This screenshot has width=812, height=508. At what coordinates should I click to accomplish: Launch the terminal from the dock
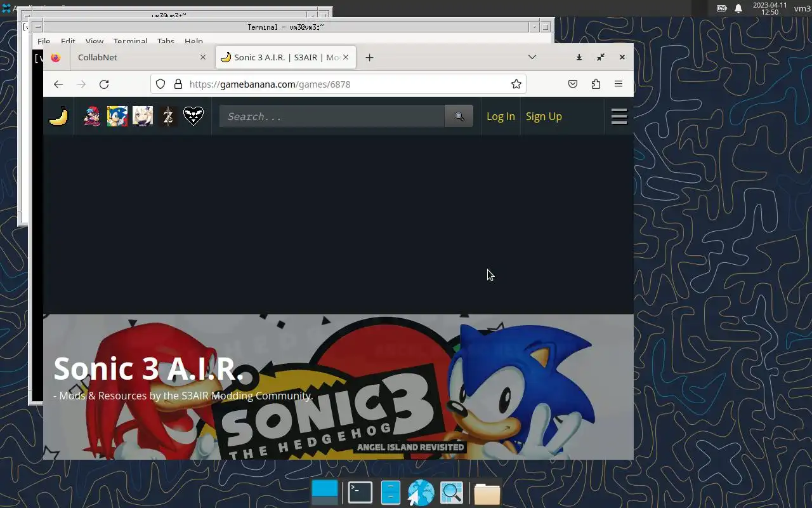pyautogui.click(x=360, y=493)
